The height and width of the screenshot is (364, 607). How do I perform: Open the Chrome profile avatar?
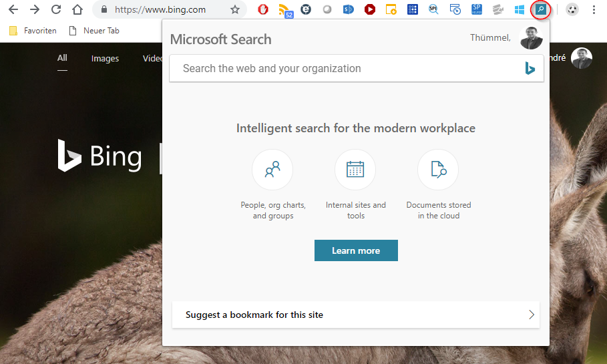point(572,9)
